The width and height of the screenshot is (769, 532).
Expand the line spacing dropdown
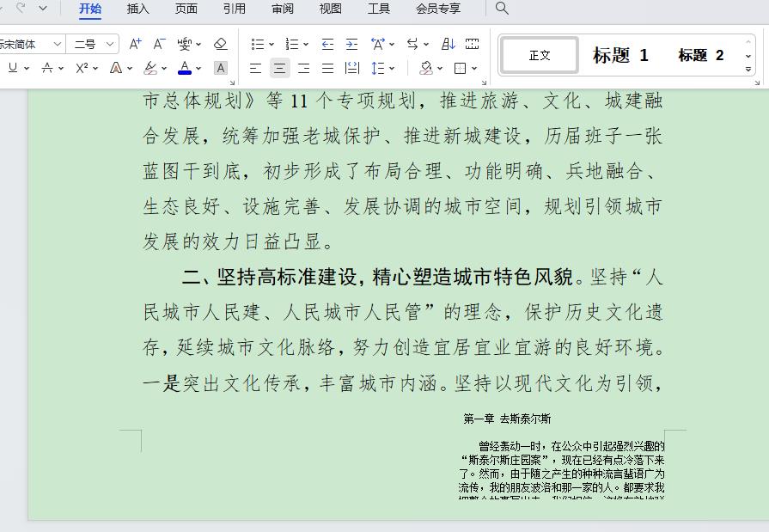393,68
